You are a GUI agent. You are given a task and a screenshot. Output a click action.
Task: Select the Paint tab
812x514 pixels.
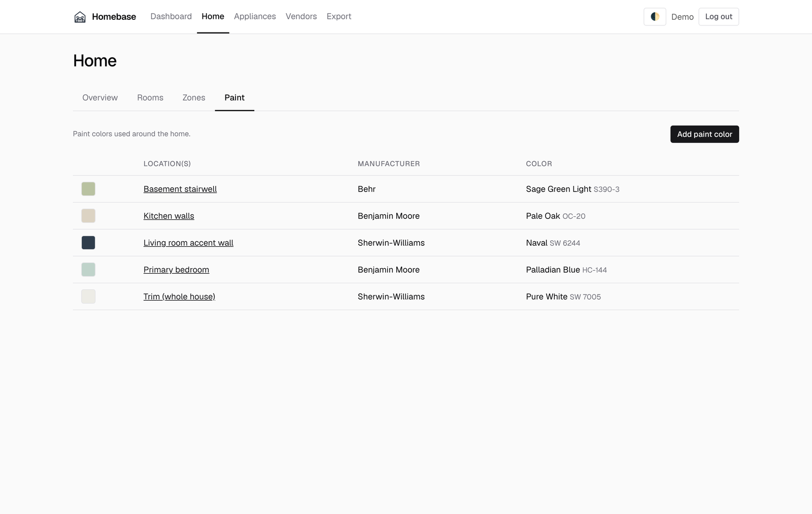(x=234, y=98)
